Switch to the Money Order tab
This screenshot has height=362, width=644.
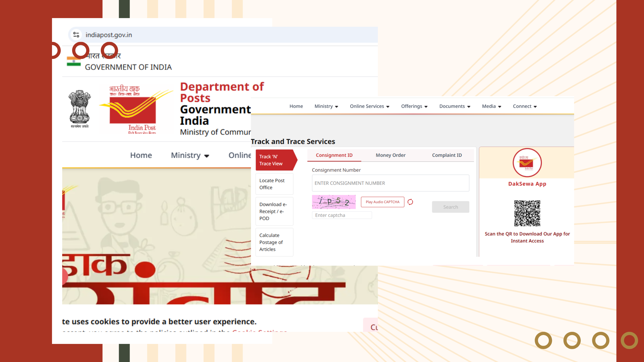(390, 155)
